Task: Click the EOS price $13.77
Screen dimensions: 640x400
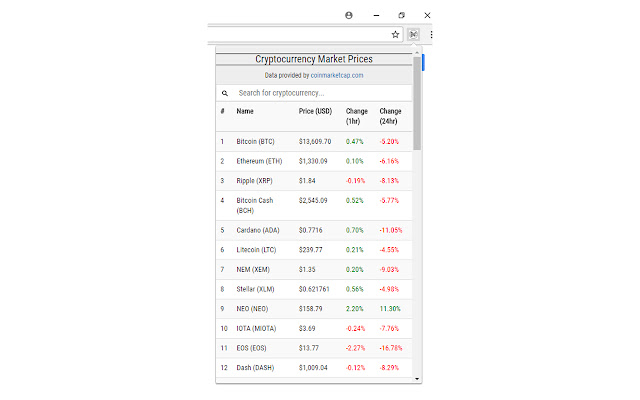Action: click(x=309, y=348)
